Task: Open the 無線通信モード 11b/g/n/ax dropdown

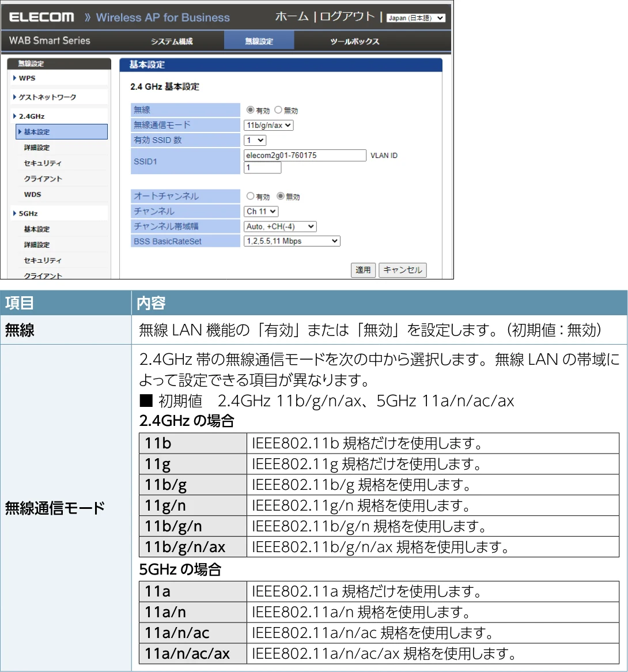Action: [x=268, y=125]
